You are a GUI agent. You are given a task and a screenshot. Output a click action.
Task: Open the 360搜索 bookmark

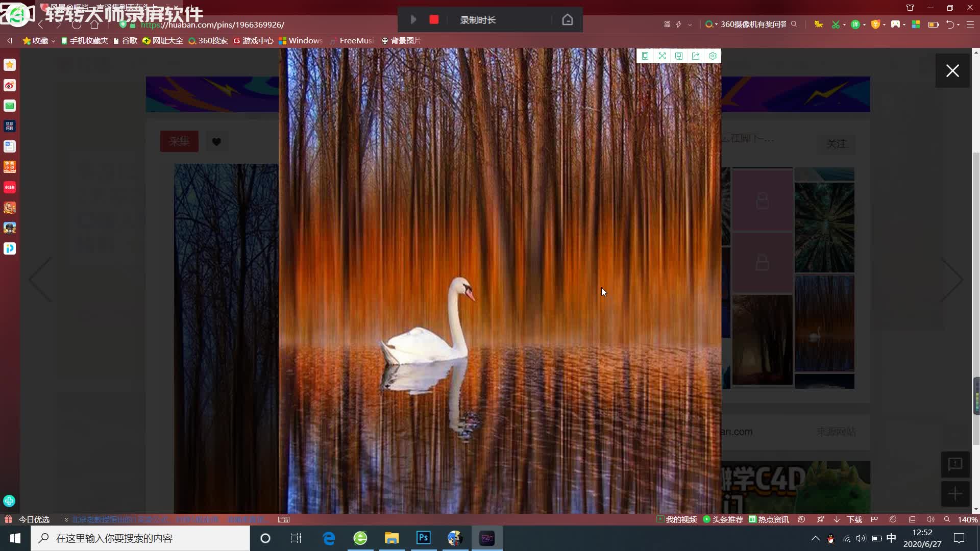(x=208, y=41)
